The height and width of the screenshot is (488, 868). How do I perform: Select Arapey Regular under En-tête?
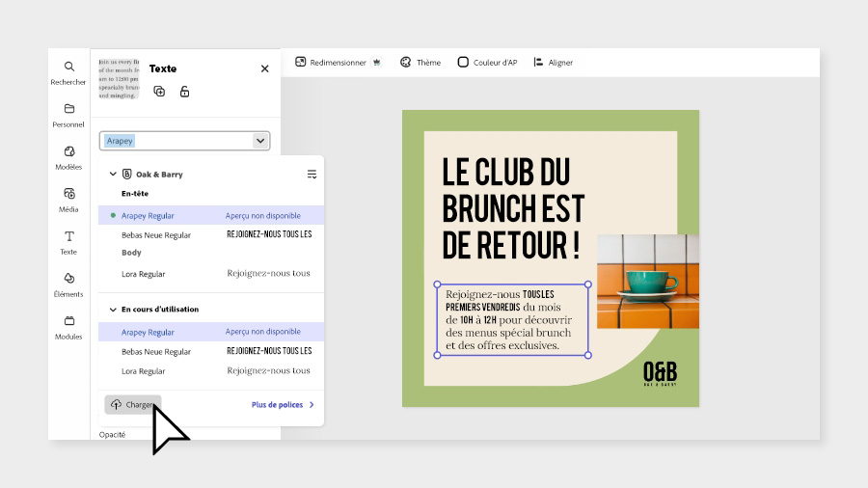pyautogui.click(x=211, y=215)
